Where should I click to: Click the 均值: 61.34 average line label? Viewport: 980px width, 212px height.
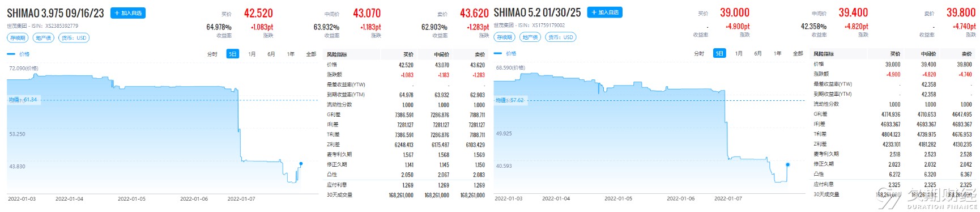click(x=23, y=100)
